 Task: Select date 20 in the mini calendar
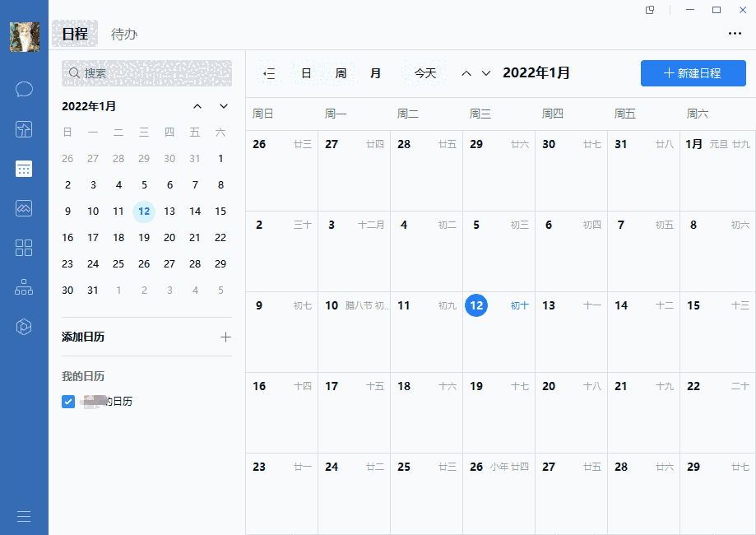tap(169, 238)
